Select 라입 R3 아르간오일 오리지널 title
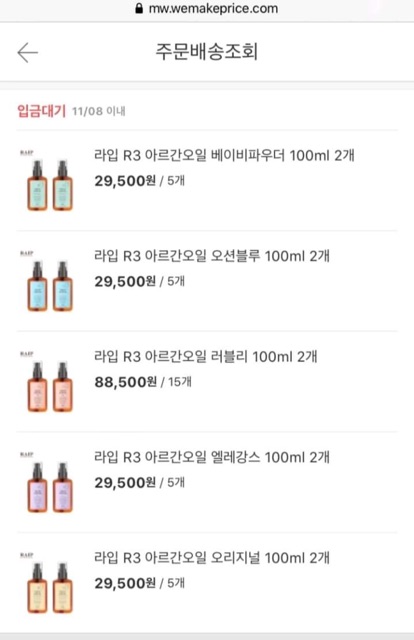414x640 pixels. click(x=212, y=558)
